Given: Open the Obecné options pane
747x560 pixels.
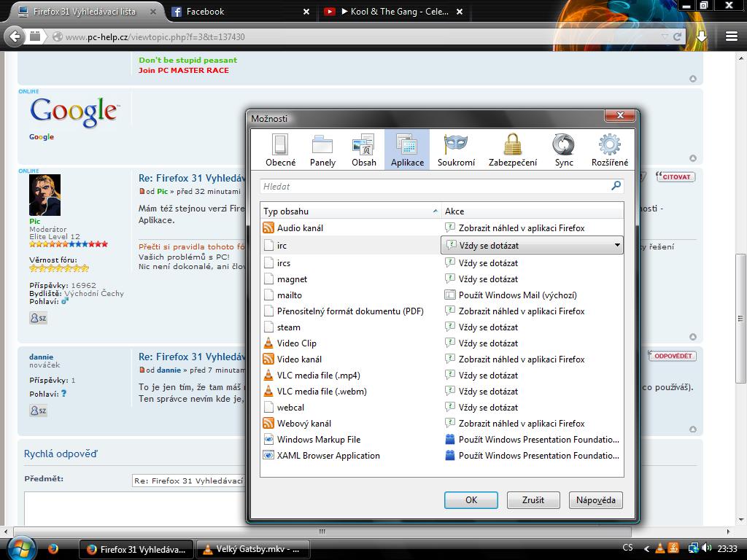Looking at the screenshot, I should 280,150.
